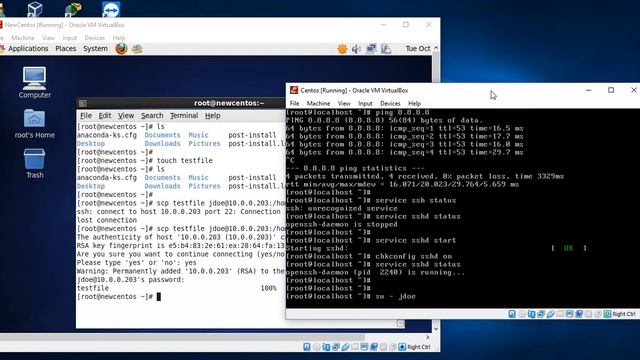Click green OK status text in Centos console
This screenshot has width=640, height=360.
(568, 248)
